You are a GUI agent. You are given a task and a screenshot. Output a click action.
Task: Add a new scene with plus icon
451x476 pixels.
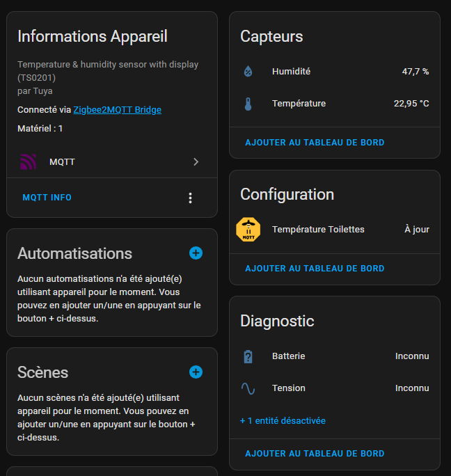[x=196, y=372]
